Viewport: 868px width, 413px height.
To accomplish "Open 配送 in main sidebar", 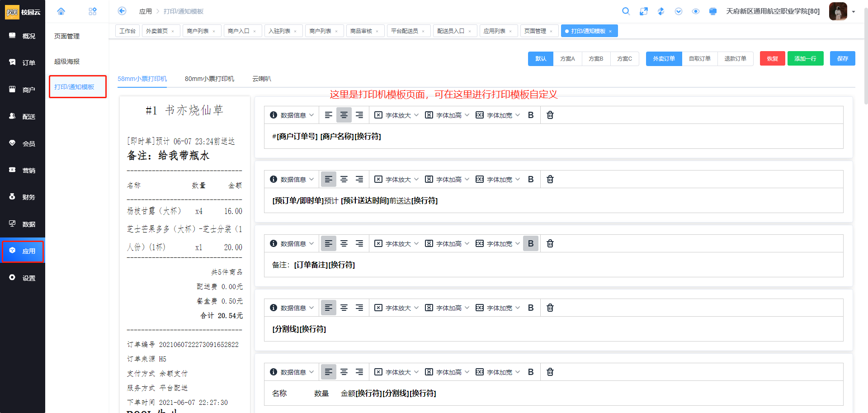I will pyautogui.click(x=23, y=116).
